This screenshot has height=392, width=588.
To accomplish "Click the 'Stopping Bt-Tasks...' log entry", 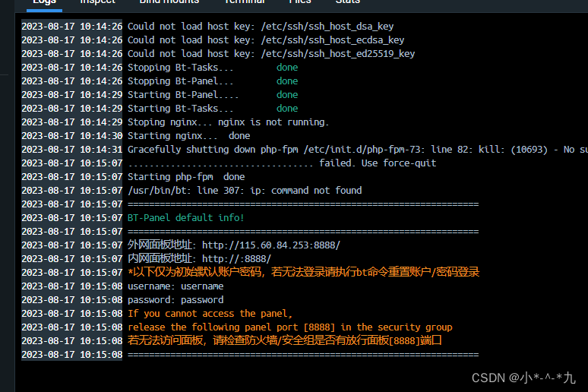I will pos(180,68).
